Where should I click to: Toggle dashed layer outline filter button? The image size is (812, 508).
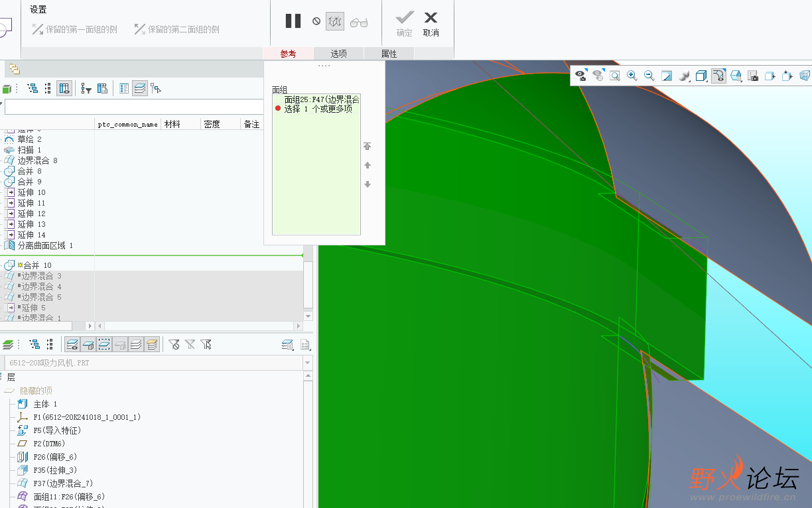tap(104, 344)
